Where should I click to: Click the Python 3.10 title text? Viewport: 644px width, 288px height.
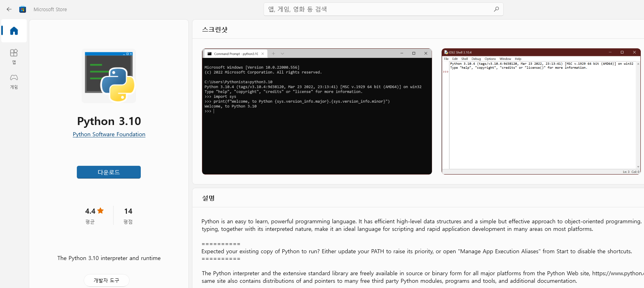tap(109, 121)
